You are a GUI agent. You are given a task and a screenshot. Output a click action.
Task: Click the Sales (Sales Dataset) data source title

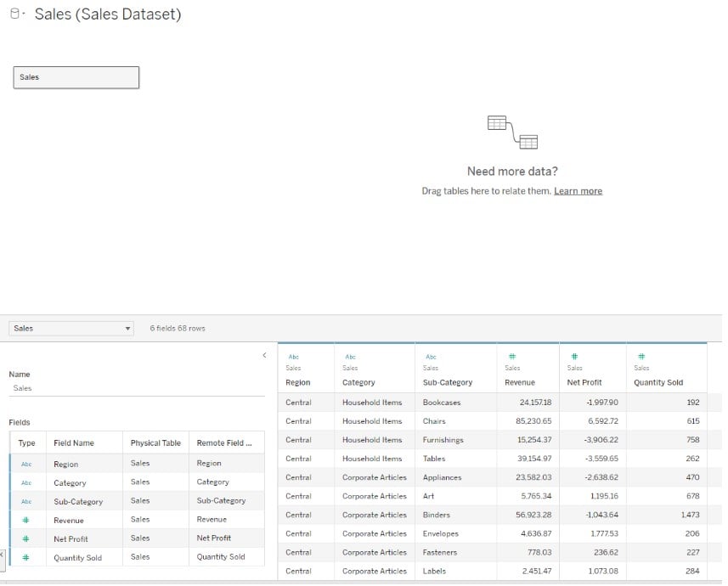pos(108,14)
